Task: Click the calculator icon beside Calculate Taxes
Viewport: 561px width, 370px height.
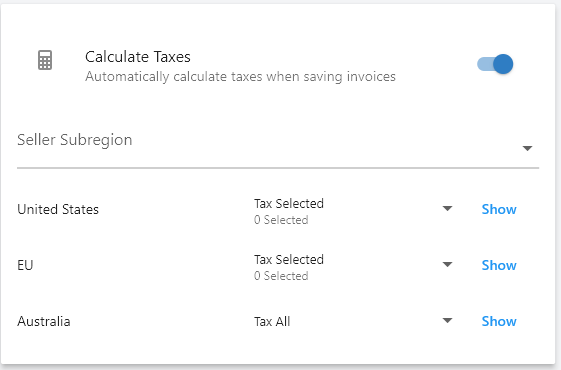Action: tap(45, 60)
